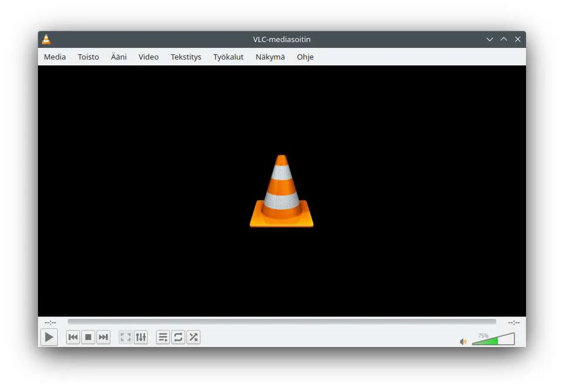This screenshot has height=392, width=564.
Task: Click the playback seek bar
Action: (282, 321)
